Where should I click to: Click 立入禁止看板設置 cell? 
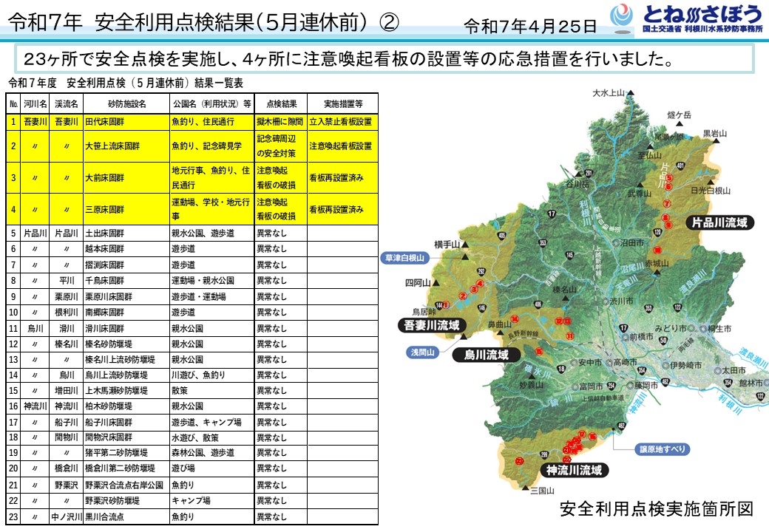343,122
